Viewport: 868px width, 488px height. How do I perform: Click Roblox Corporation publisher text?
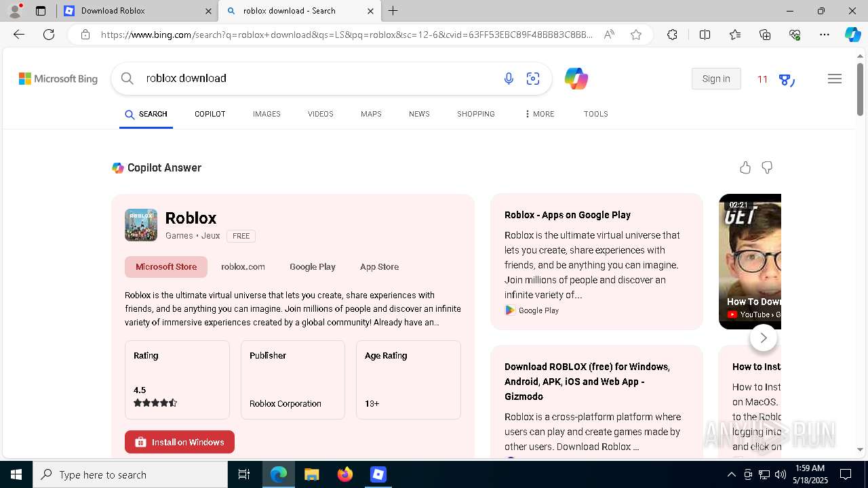pos(285,403)
